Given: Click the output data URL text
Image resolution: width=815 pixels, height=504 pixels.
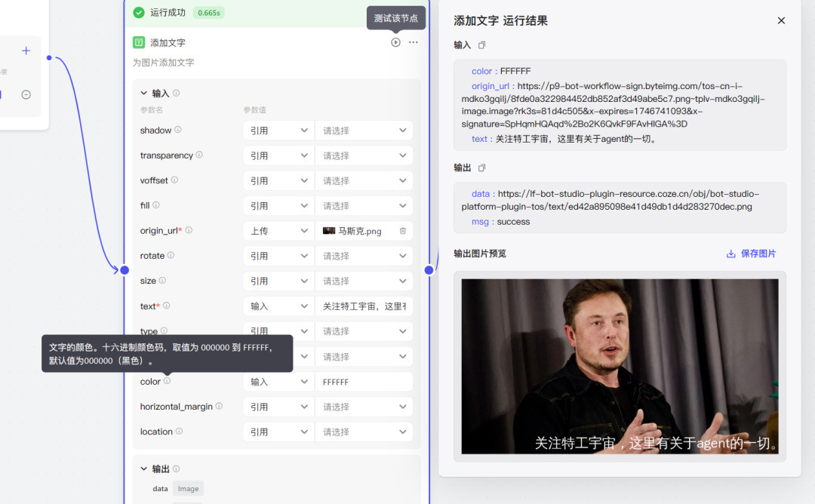Looking at the screenshot, I should coord(610,200).
